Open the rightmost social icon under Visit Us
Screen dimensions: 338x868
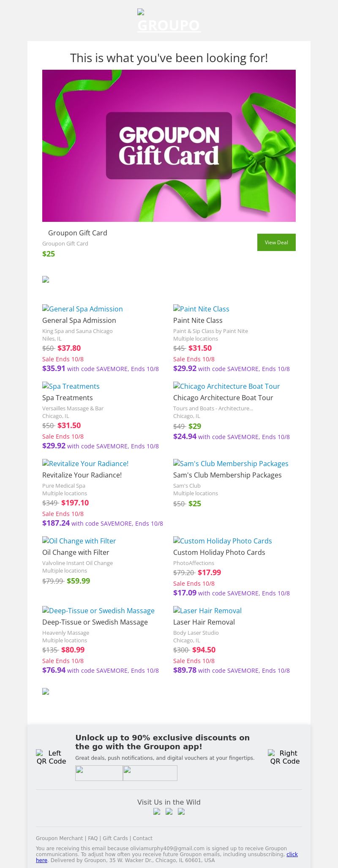pos(181,811)
